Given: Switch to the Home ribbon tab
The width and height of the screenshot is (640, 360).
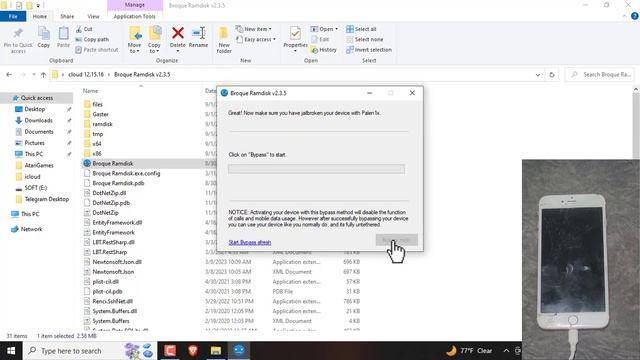Looking at the screenshot, I should [40, 16].
